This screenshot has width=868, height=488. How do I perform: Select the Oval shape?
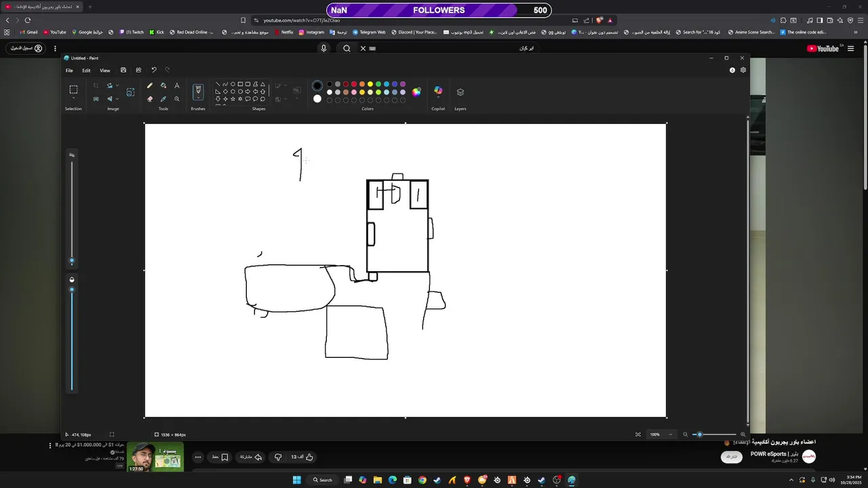(x=233, y=84)
